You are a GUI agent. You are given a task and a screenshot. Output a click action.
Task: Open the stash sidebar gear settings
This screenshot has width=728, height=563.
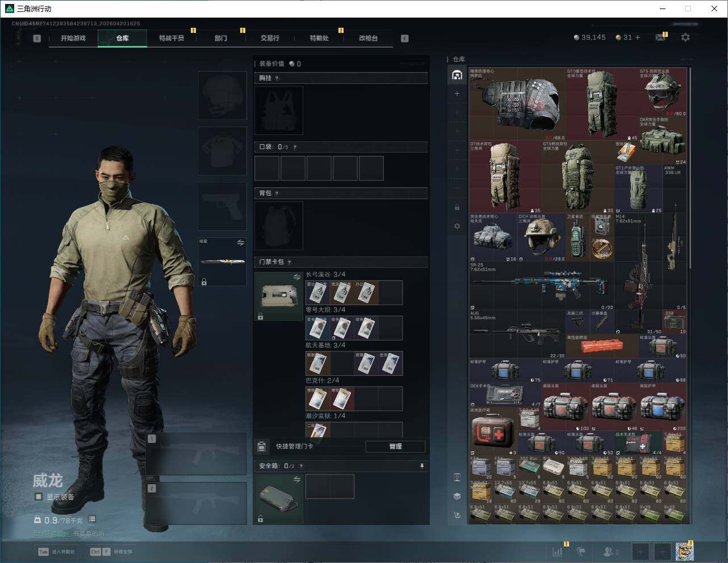click(x=457, y=226)
